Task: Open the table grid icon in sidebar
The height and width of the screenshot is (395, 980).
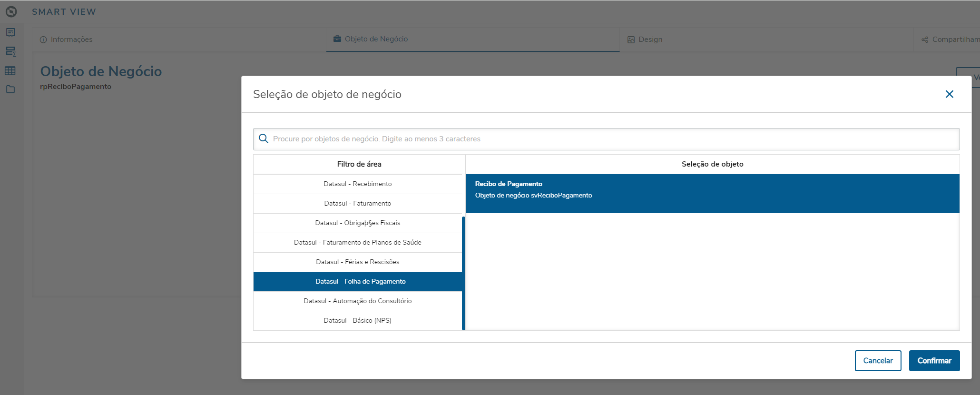Action: pyautogui.click(x=10, y=71)
